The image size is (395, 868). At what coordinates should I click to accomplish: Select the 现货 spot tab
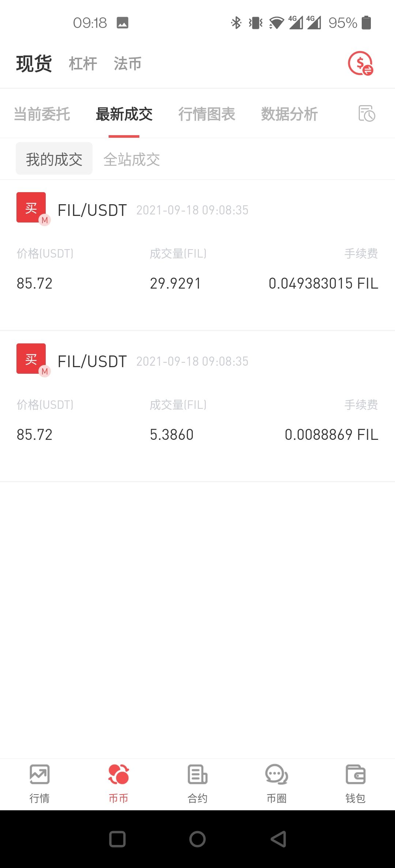(x=34, y=64)
